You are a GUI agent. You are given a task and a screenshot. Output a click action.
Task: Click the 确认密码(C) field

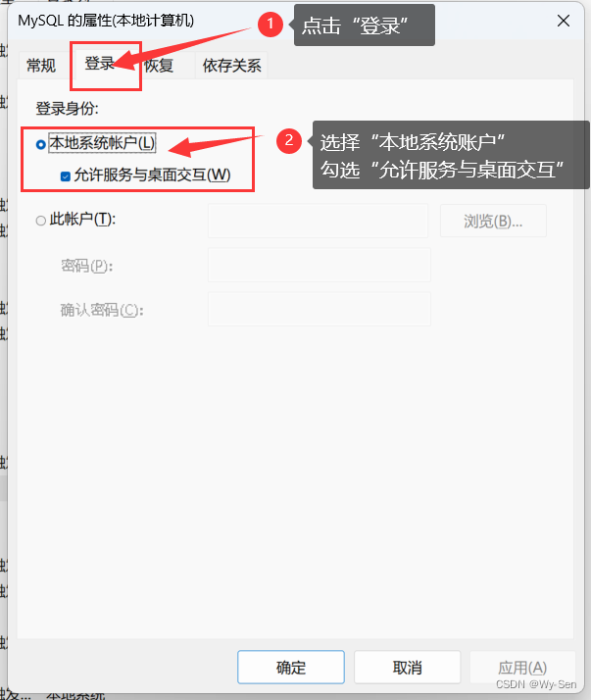[320, 309]
